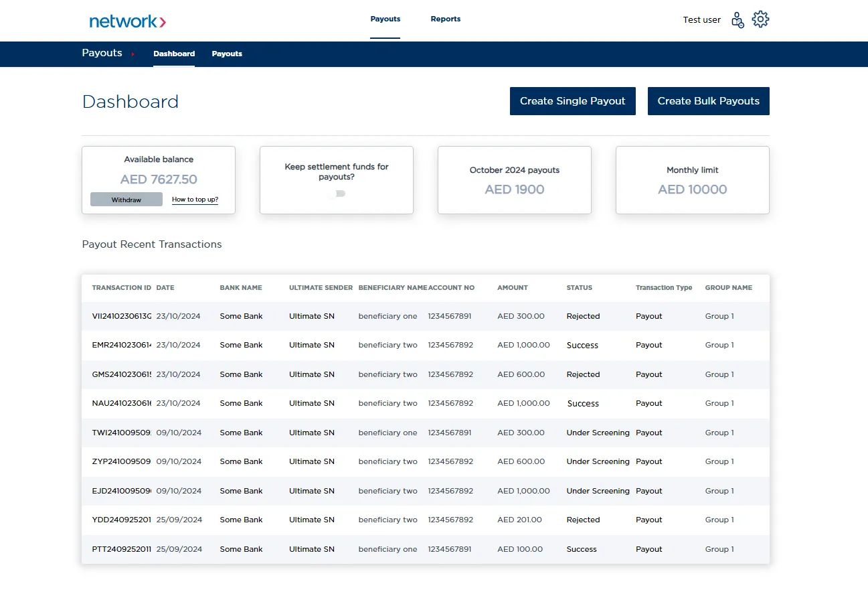Open the Reports top navigation tab
The height and width of the screenshot is (602, 868).
point(446,19)
